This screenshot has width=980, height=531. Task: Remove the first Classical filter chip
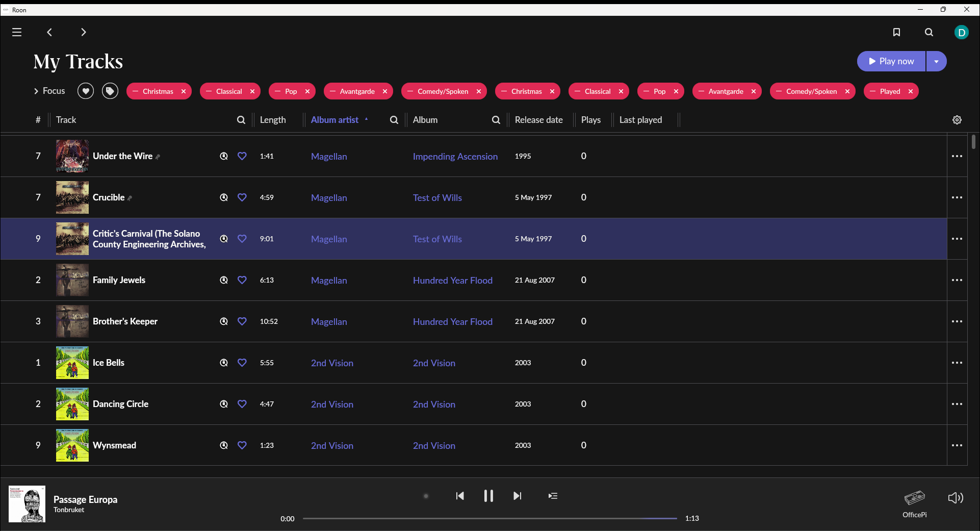pos(252,91)
